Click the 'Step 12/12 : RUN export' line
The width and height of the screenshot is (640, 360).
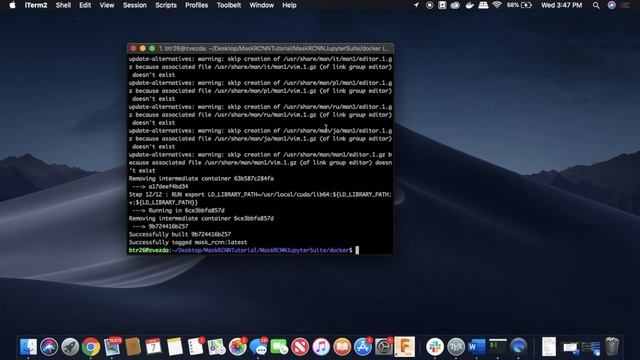[x=260, y=194]
